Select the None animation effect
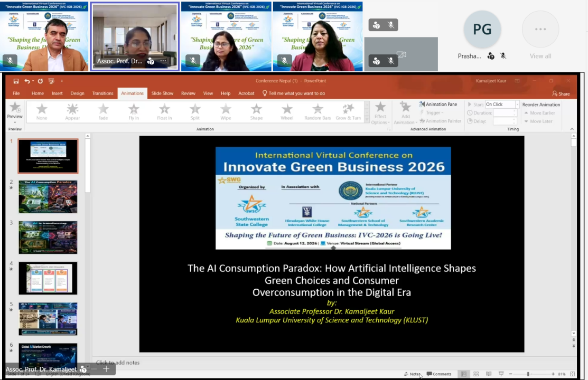This screenshot has width=588, height=380. click(x=42, y=111)
